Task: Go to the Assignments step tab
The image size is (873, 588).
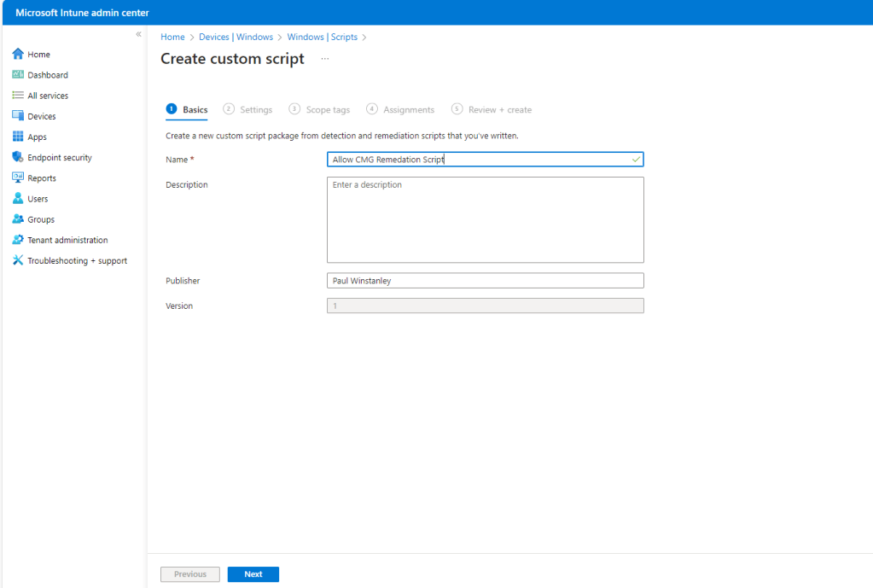Action: coord(408,110)
